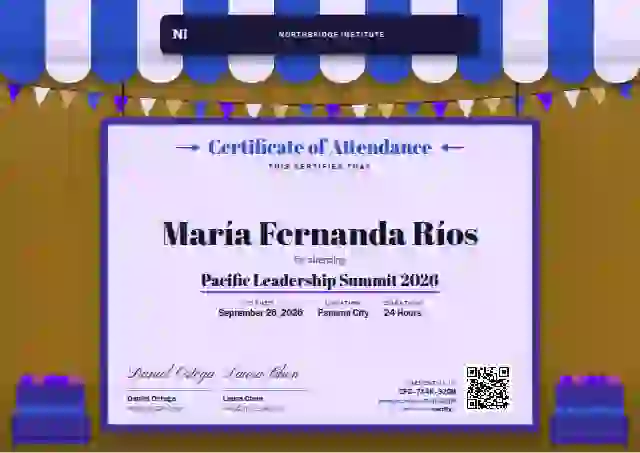This screenshot has width=640, height=453.
Task: Click the 'This certifies that' subtitle
Action: (x=320, y=166)
